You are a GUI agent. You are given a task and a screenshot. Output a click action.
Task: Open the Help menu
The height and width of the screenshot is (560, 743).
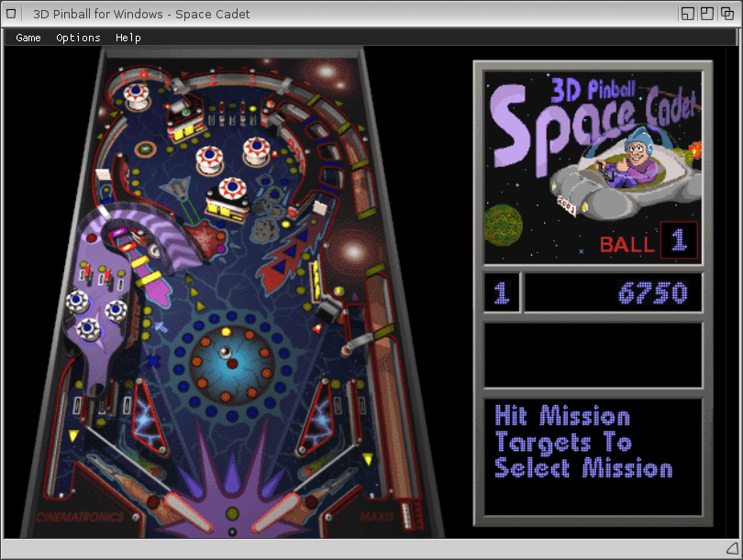pyautogui.click(x=128, y=38)
